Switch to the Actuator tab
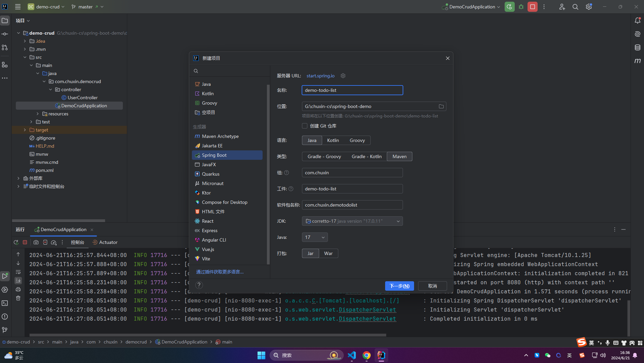Screen dimensions: 644x363 [x=105, y=242]
